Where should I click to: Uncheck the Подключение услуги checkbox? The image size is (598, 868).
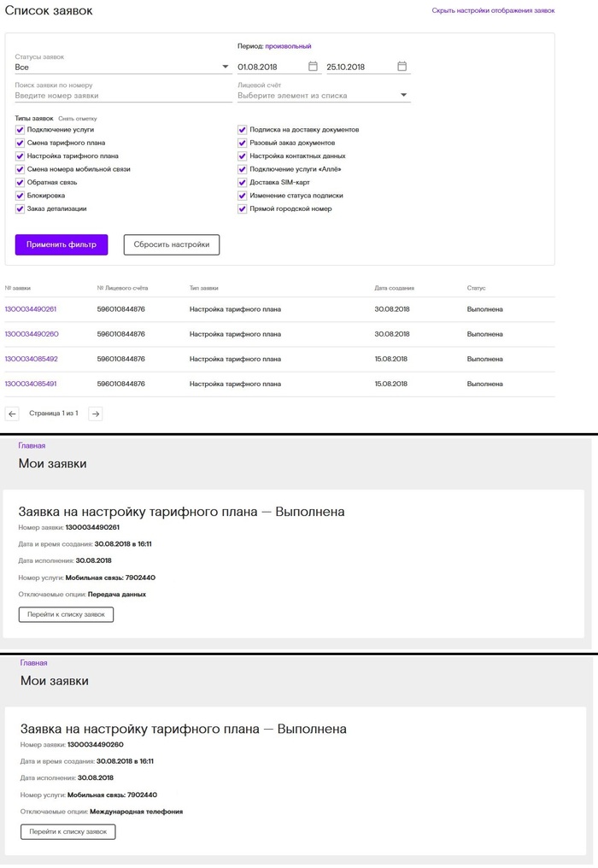pyautogui.click(x=21, y=130)
